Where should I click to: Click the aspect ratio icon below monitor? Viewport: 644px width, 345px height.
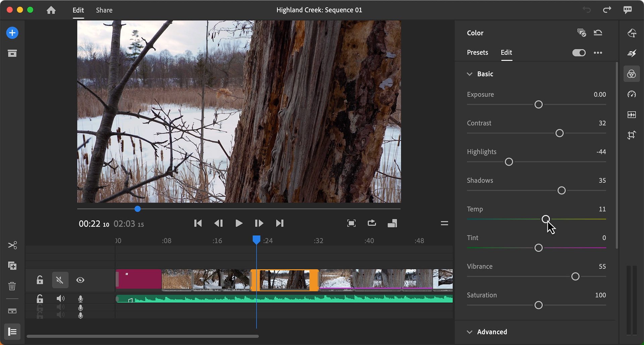point(392,223)
